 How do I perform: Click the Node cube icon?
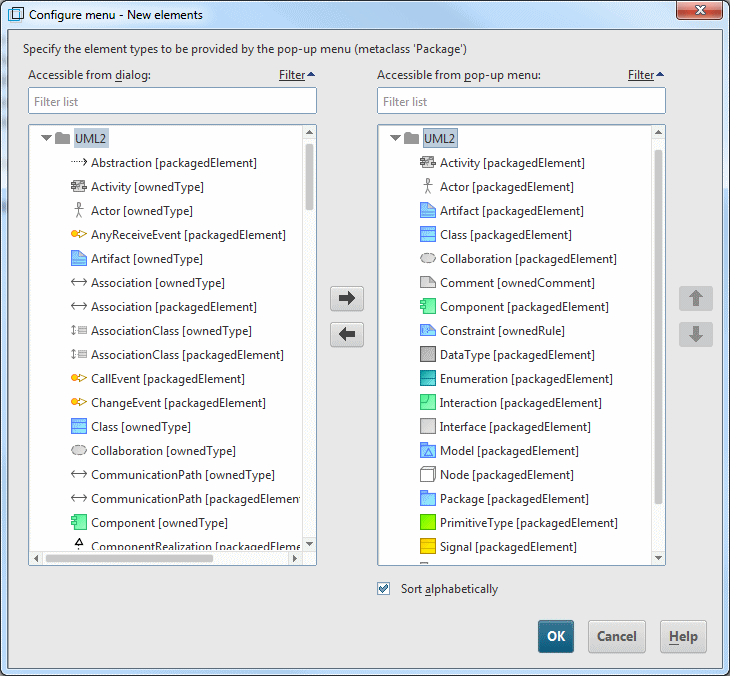tap(428, 474)
